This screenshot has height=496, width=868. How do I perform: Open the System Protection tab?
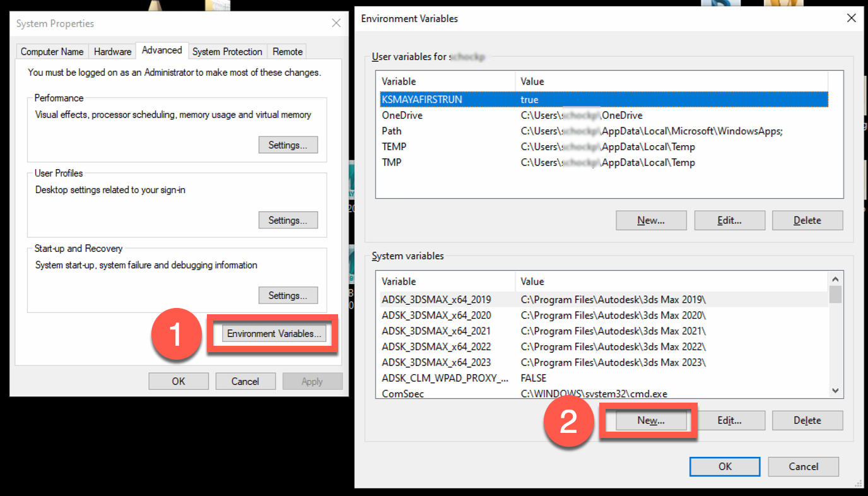click(227, 51)
